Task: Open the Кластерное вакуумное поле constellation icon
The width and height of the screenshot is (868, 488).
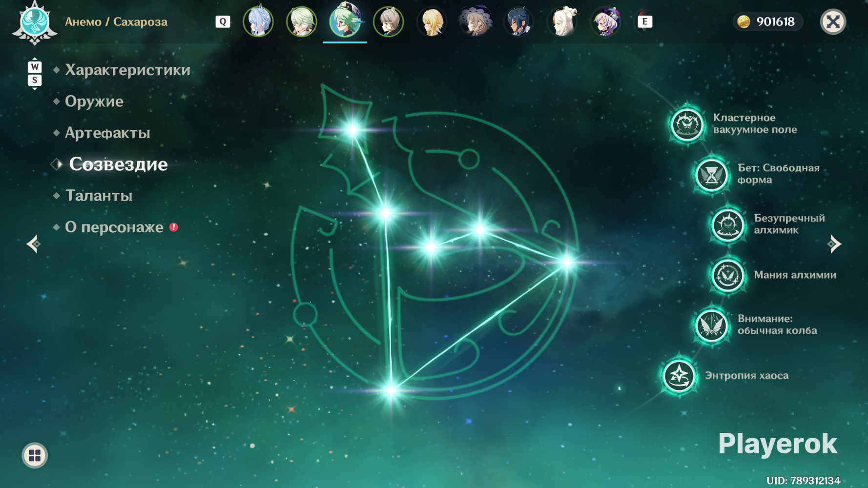Action: pyautogui.click(x=687, y=124)
